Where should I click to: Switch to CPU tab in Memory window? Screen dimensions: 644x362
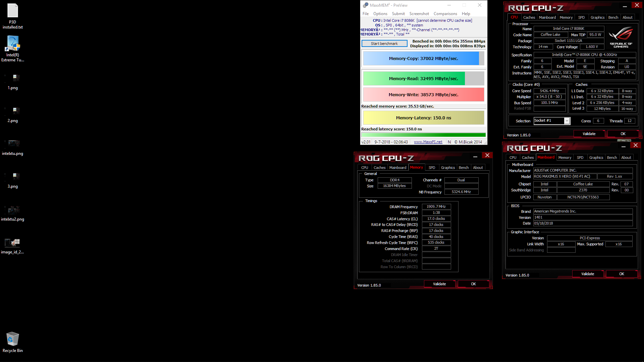(365, 168)
